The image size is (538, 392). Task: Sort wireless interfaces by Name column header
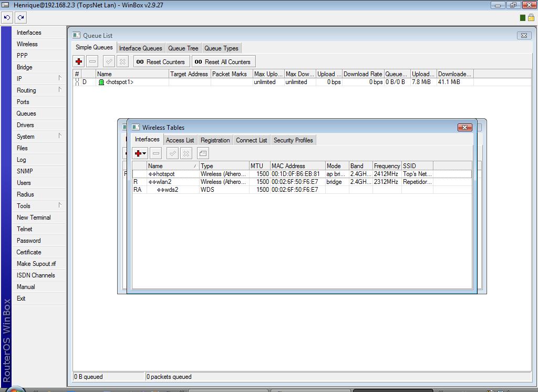173,166
